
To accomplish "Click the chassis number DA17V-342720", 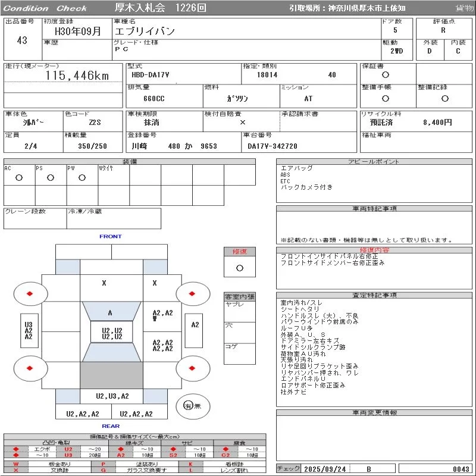I will pyautogui.click(x=273, y=146).
